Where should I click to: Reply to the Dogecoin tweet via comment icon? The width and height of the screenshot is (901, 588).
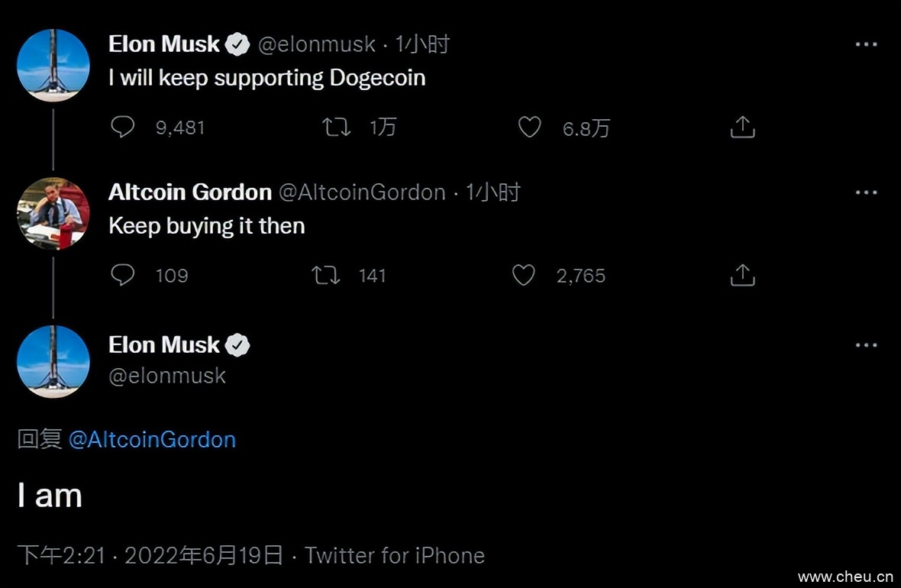pyautogui.click(x=122, y=127)
